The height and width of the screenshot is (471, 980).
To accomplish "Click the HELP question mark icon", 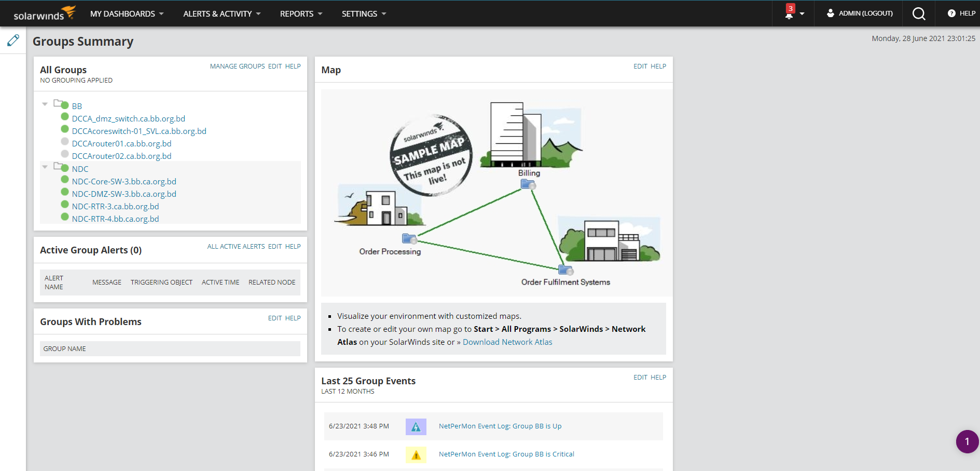I will tap(951, 14).
